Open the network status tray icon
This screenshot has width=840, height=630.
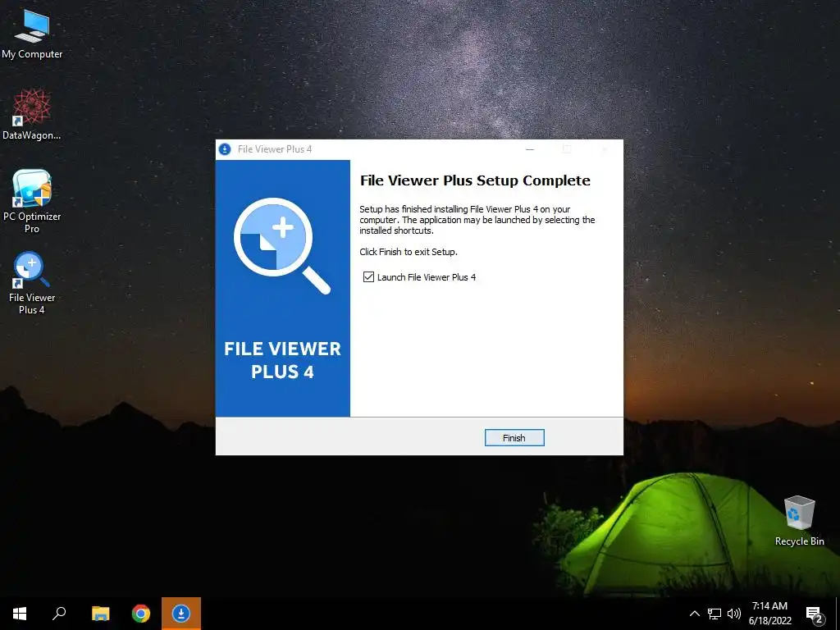[x=714, y=614]
